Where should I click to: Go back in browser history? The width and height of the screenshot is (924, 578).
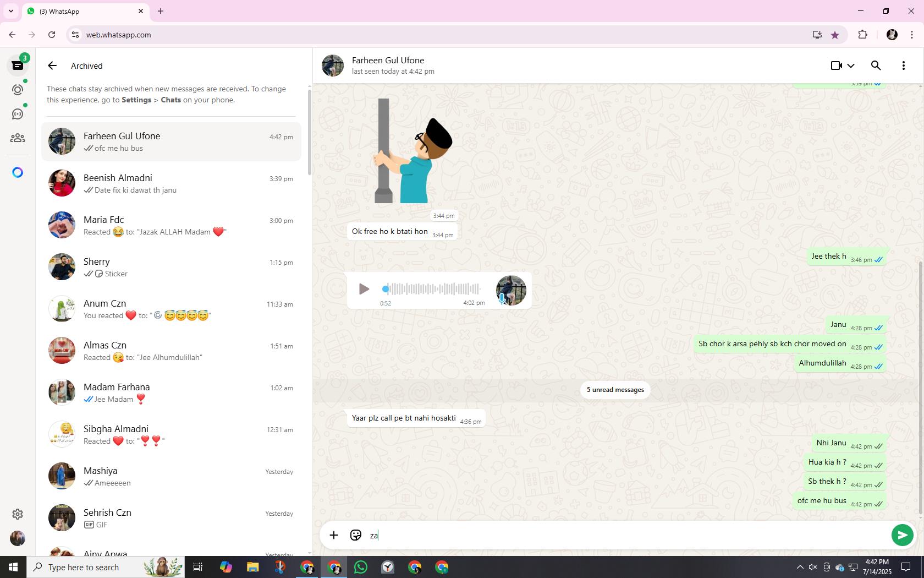12,35
